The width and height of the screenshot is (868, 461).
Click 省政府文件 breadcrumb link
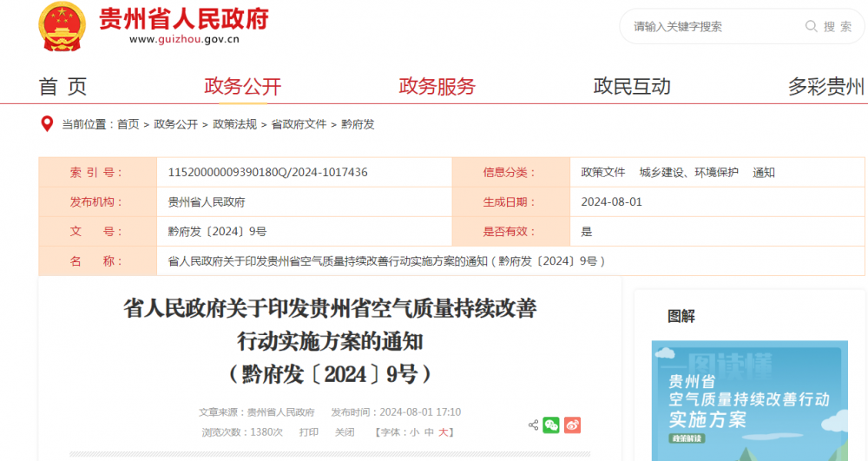coord(299,125)
